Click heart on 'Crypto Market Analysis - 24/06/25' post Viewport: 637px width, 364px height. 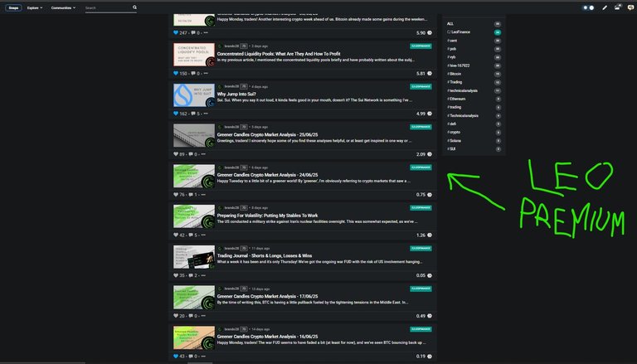(176, 195)
